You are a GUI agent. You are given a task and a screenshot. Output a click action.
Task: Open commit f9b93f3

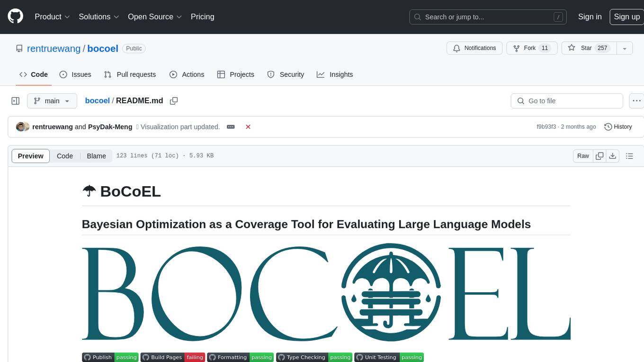pyautogui.click(x=546, y=127)
